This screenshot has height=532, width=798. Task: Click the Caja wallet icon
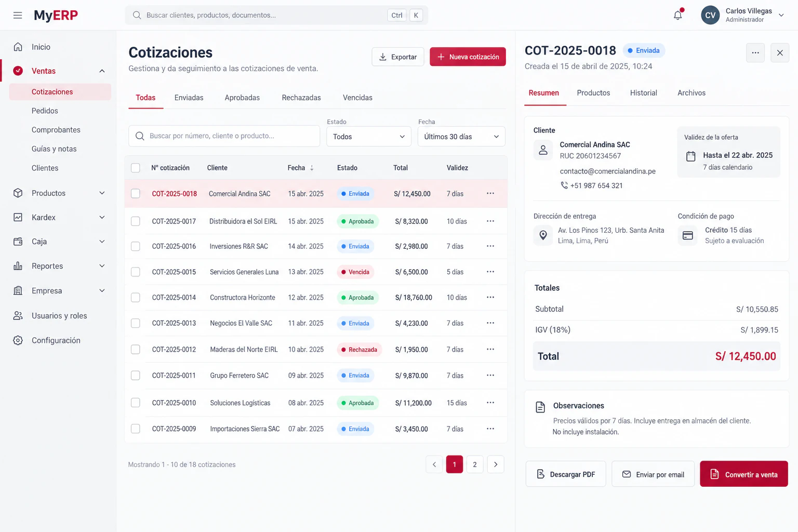[x=18, y=242]
